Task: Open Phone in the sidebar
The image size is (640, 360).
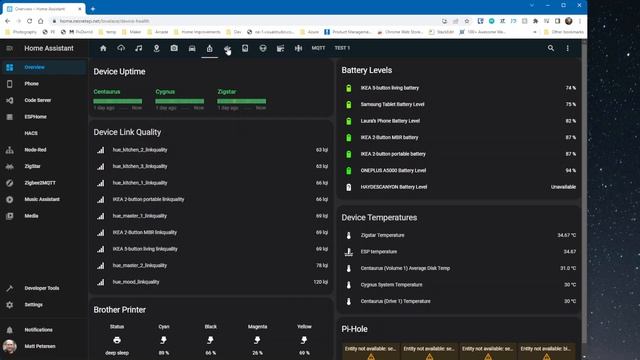Action: coord(43,84)
